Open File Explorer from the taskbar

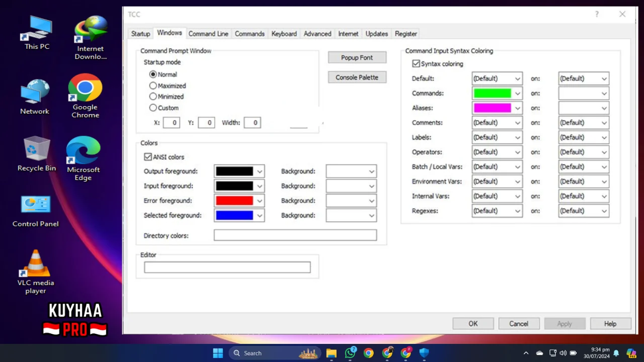click(x=331, y=353)
